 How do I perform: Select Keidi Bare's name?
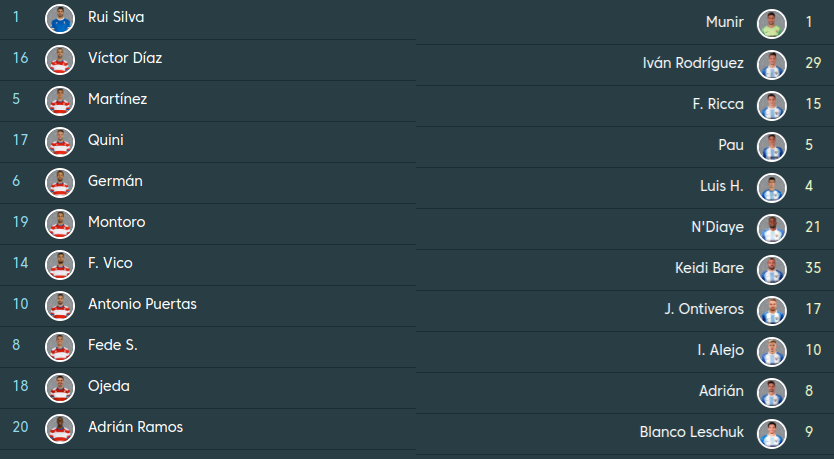(x=709, y=268)
